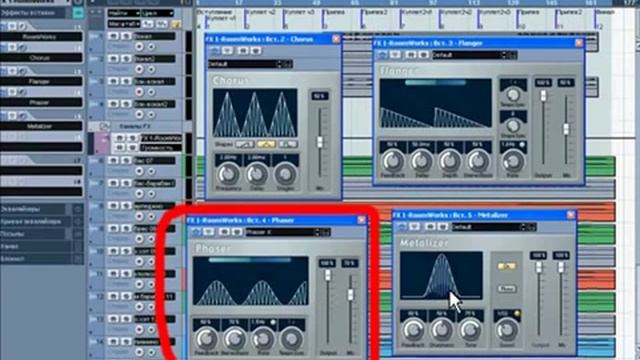Close the Chorus plugin window
640x360 pixels.
tap(336, 39)
